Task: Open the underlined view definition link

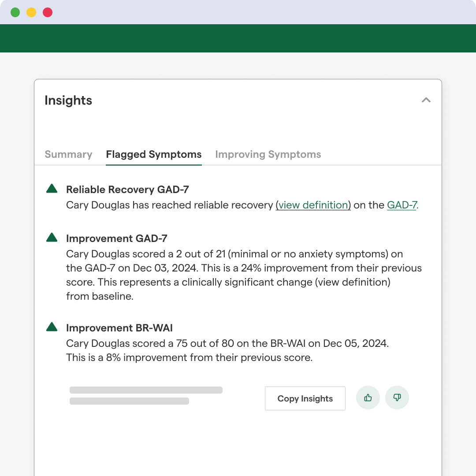Action: pos(313,205)
